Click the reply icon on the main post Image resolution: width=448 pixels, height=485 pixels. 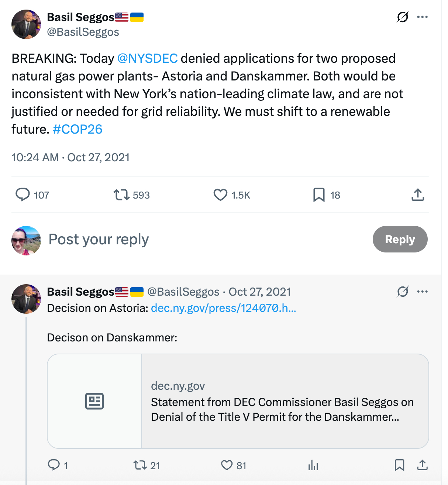tap(23, 195)
